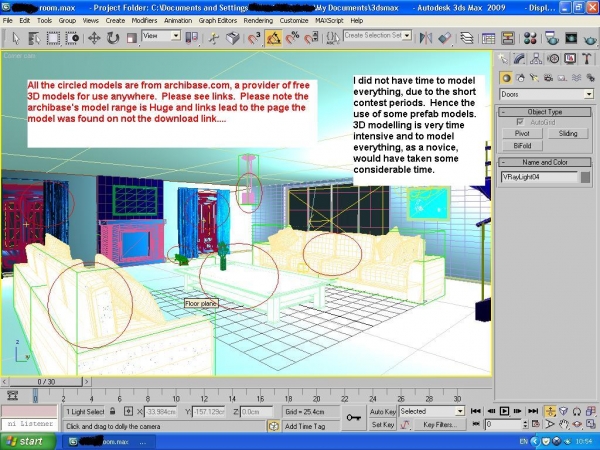Viewport: 600px width, 450px height.
Task: Click Quick Render teapot icon
Action: pyautogui.click(x=590, y=38)
